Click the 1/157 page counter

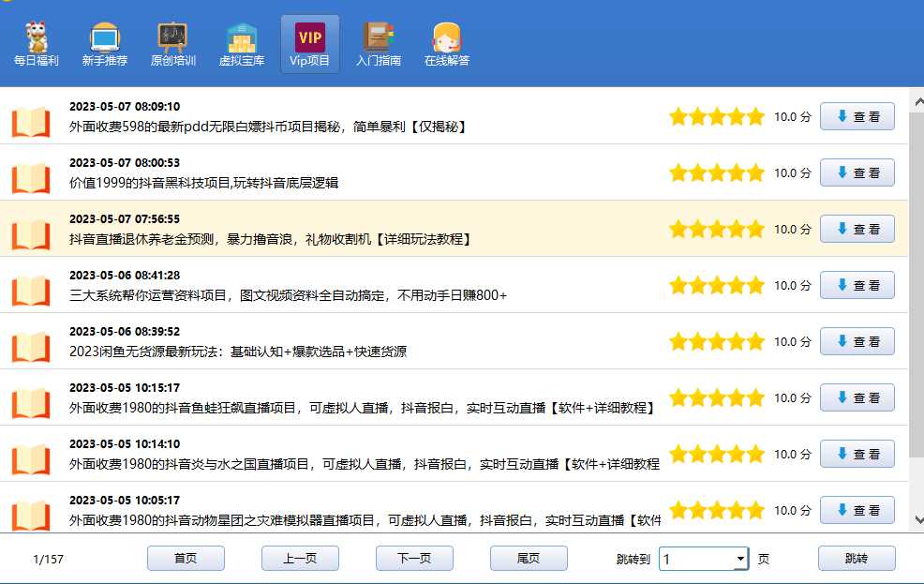point(49,560)
